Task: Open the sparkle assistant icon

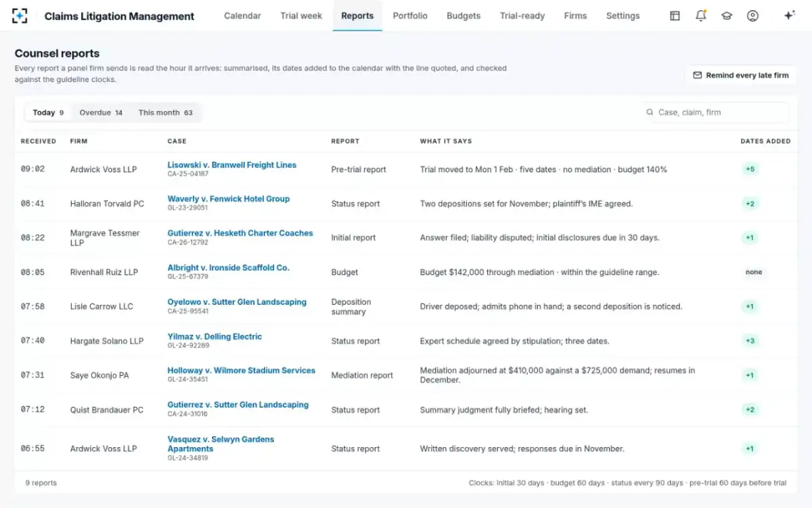Action: tap(789, 16)
